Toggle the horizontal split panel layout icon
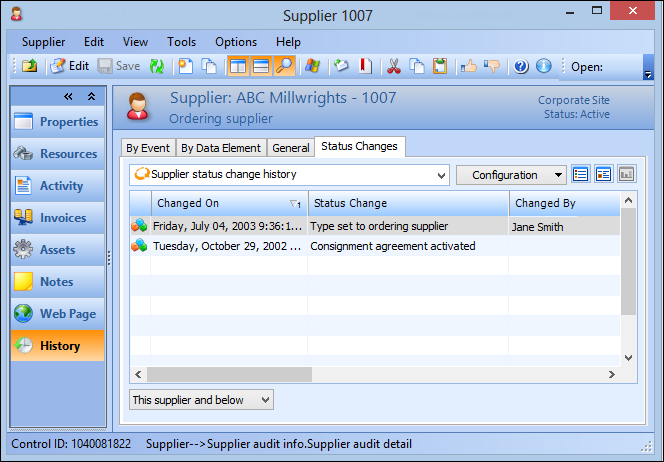The width and height of the screenshot is (664, 462). click(x=261, y=66)
